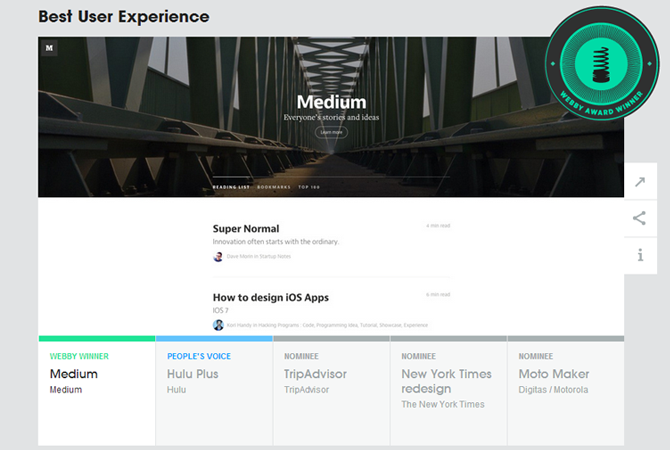Open the Bookmarks tab
The image size is (670, 450).
point(274,187)
